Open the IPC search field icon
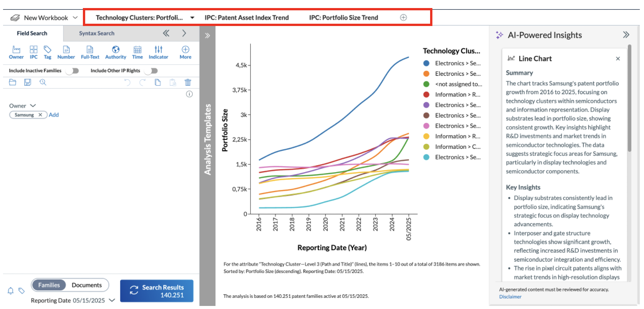Image resolution: width=644 pixels, height=309 pixels. 34,50
